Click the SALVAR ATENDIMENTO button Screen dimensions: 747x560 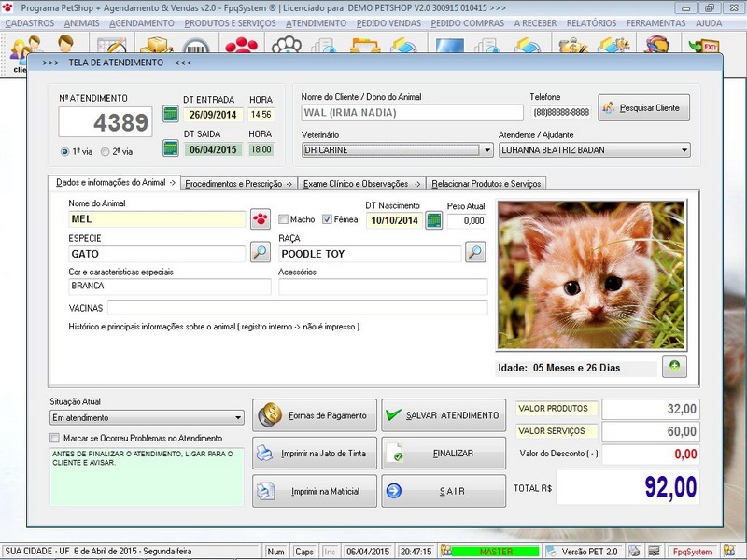[x=443, y=415]
